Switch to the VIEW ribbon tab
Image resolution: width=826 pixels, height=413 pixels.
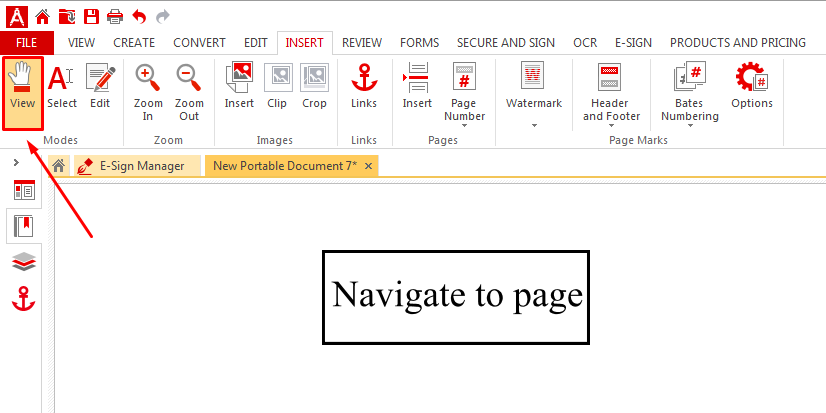click(x=81, y=43)
